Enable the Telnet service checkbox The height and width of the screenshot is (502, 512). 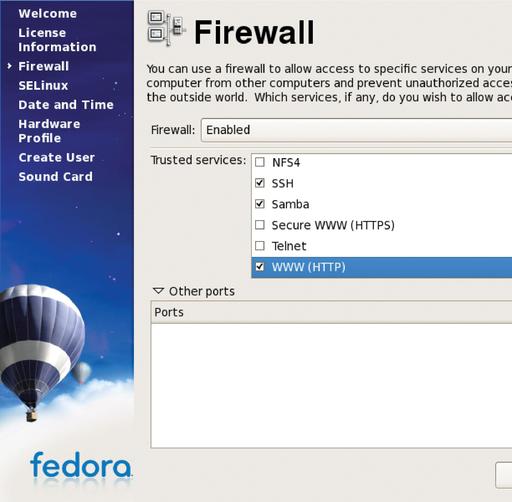click(x=260, y=246)
